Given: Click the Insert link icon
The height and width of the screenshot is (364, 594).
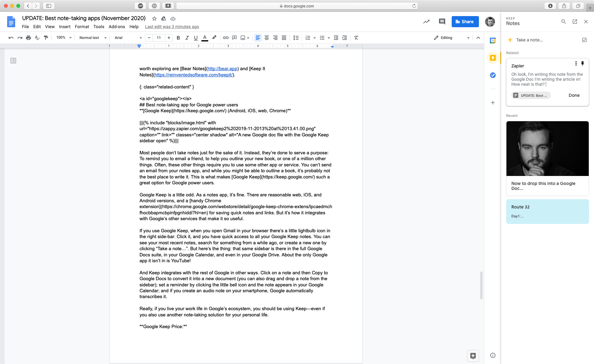Looking at the screenshot, I should [225, 37].
